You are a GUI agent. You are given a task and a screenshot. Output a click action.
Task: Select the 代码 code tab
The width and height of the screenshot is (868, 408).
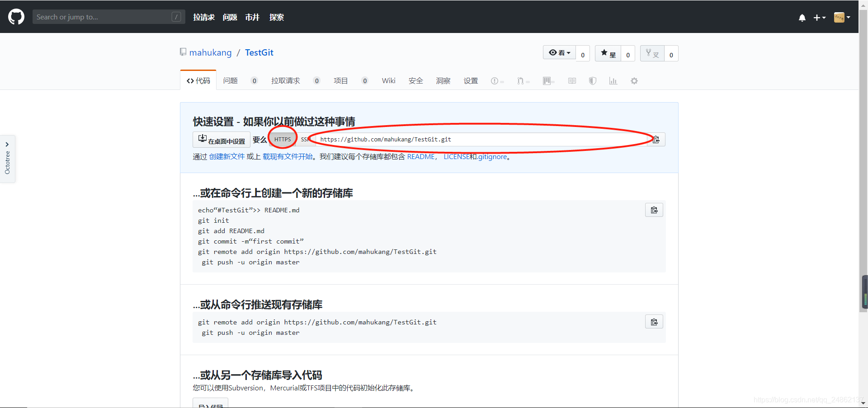[198, 80]
